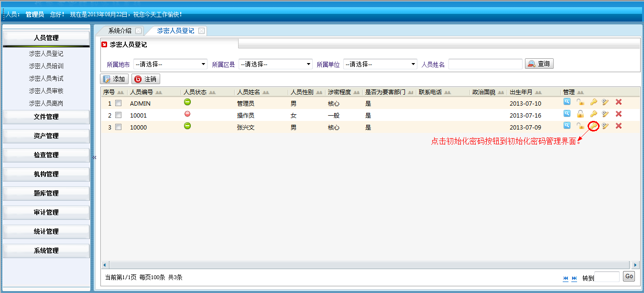Click the 注销 button
The width and height of the screenshot is (644, 293).
[x=146, y=79]
